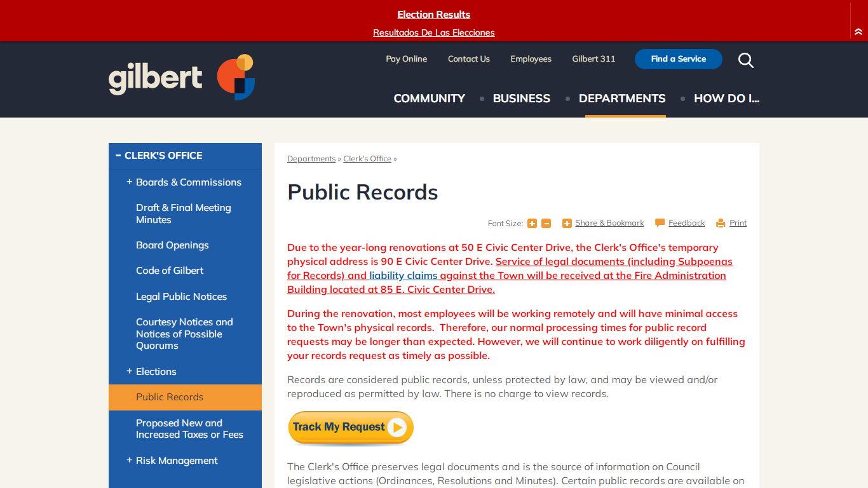Collapse the Clerk's Office sidebar section

coord(118,155)
